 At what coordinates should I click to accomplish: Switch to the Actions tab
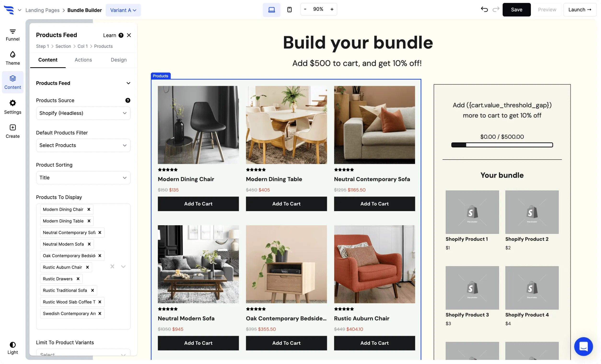click(x=83, y=60)
